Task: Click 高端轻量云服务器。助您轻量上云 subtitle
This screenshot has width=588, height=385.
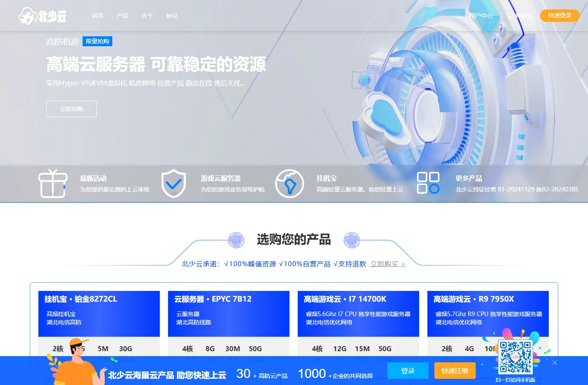Action: (x=360, y=189)
